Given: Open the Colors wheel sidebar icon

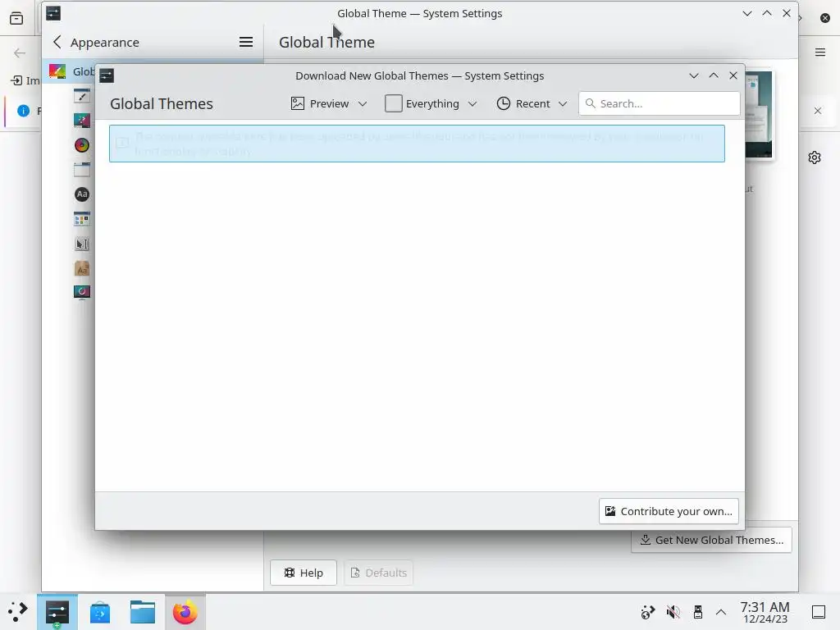Looking at the screenshot, I should click(x=82, y=145).
